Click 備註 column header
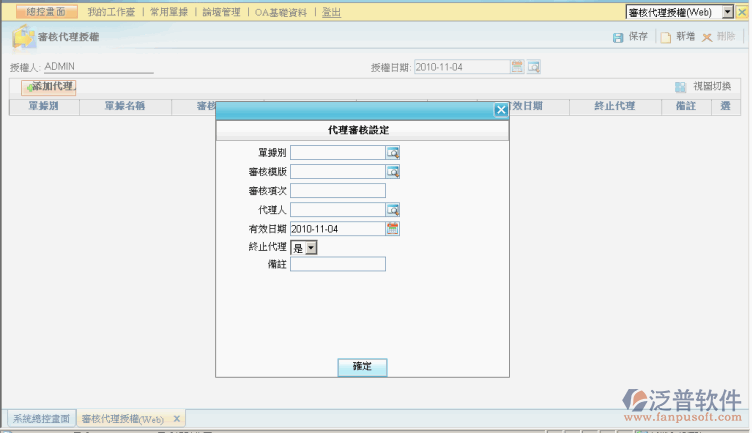The width and height of the screenshot is (752, 433). (x=686, y=106)
